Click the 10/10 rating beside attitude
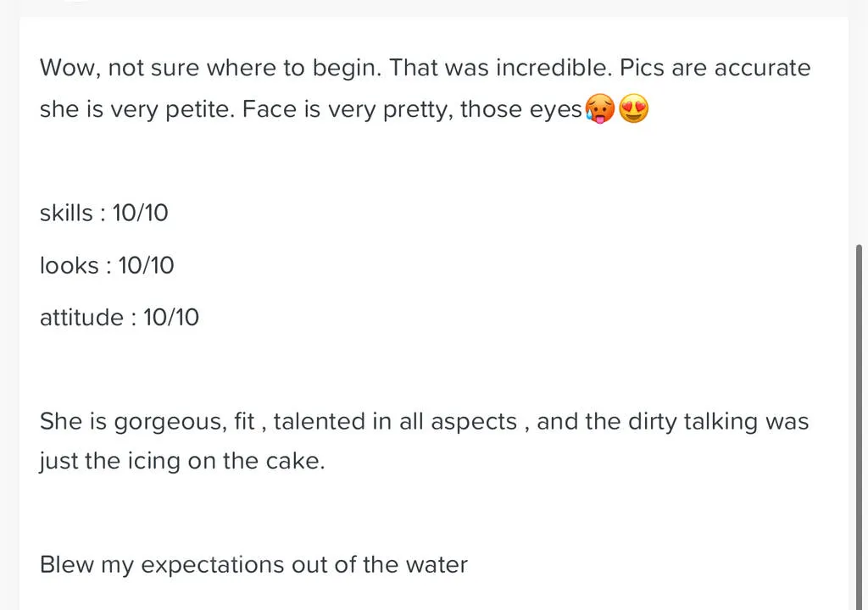This screenshot has width=868, height=610. (171, 318)
